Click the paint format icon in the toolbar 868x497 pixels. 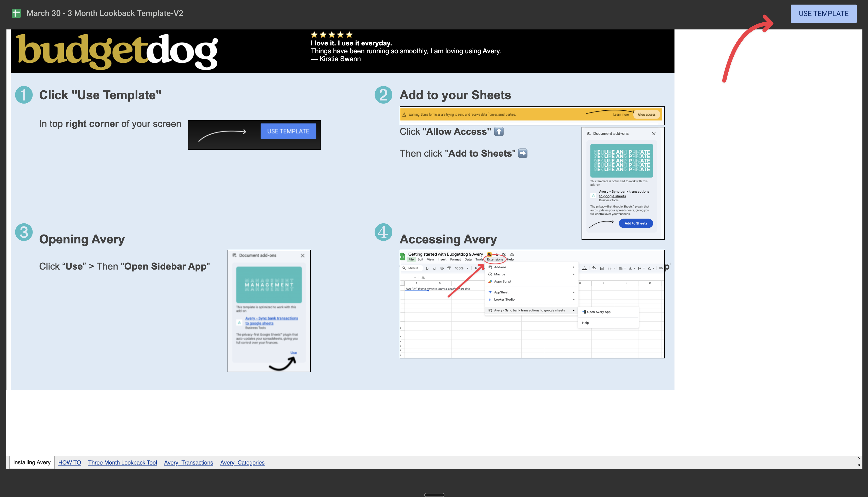(449, 269)
